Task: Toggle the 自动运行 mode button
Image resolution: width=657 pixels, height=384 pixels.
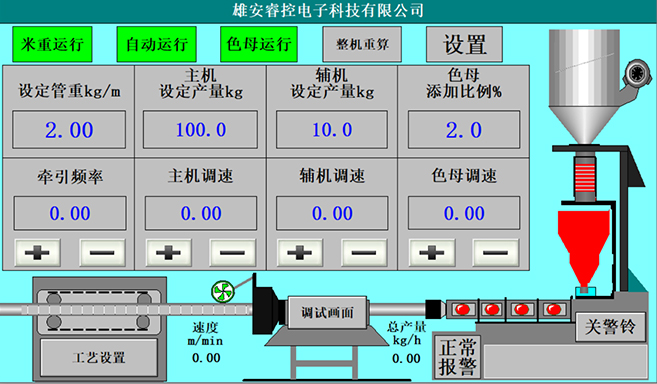Action: tap(157, 44)
